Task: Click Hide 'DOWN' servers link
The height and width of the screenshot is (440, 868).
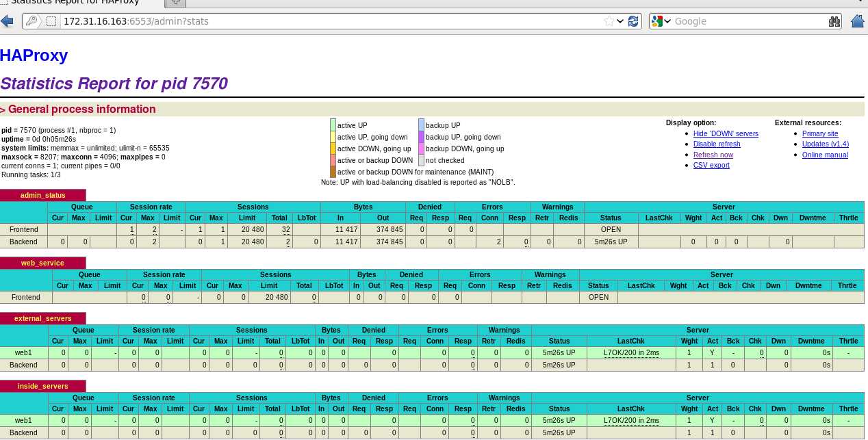Action: [726, 133]
